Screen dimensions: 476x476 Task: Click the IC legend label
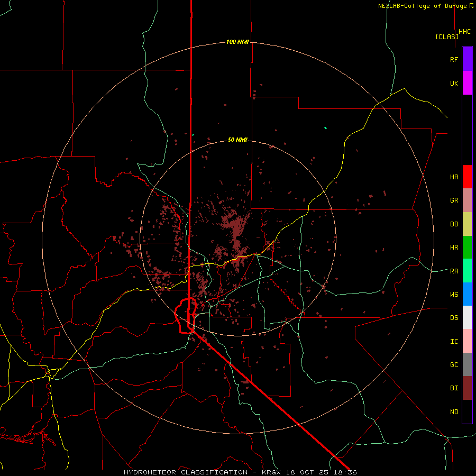454,342
